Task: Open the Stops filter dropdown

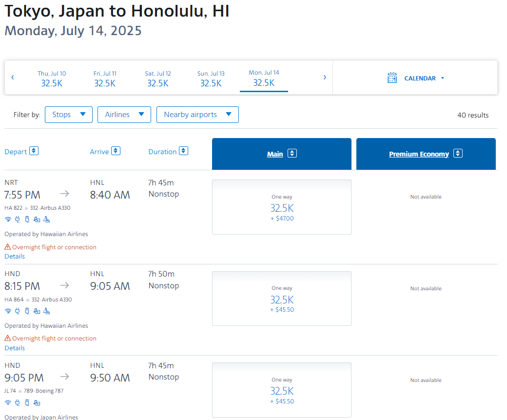Action: click(x=69, y=115)
